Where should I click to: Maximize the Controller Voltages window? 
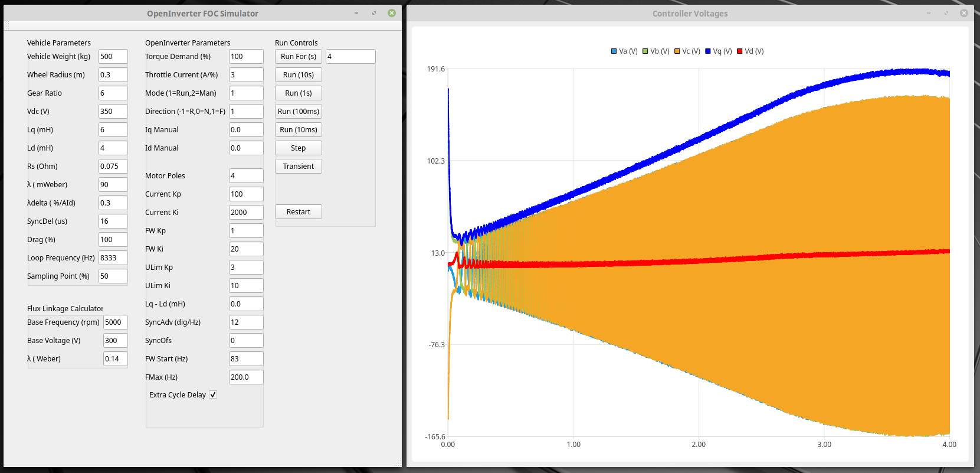(x=946, y=13)
